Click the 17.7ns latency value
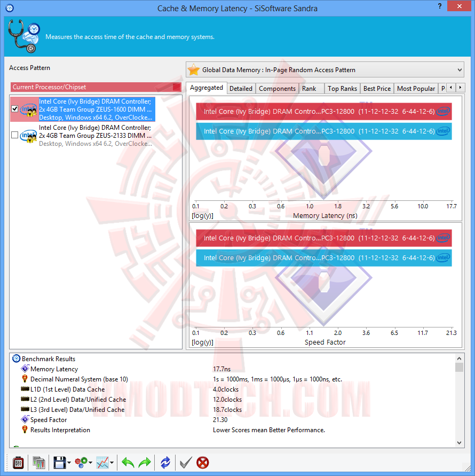This screenshot has height=476, width=475. [x=221, y=369]
